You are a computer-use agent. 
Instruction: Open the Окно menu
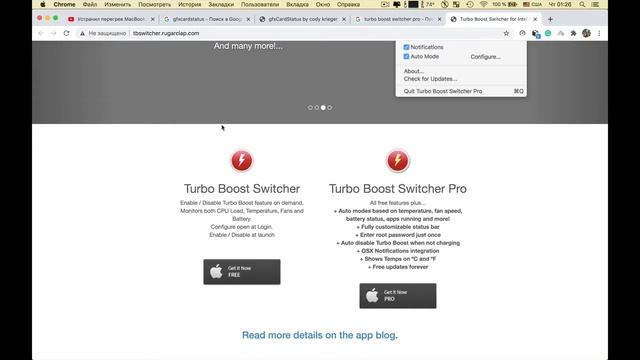(x=322, y=4)
